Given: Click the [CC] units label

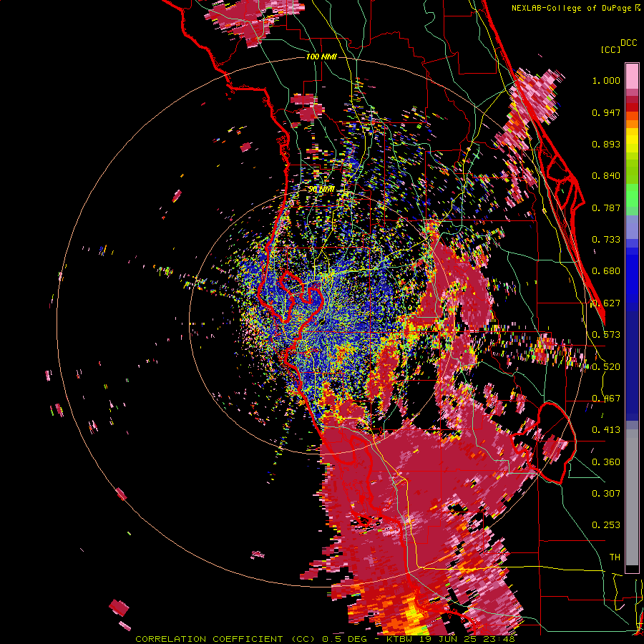Looking at the screenshot, I should coord(610,49).
